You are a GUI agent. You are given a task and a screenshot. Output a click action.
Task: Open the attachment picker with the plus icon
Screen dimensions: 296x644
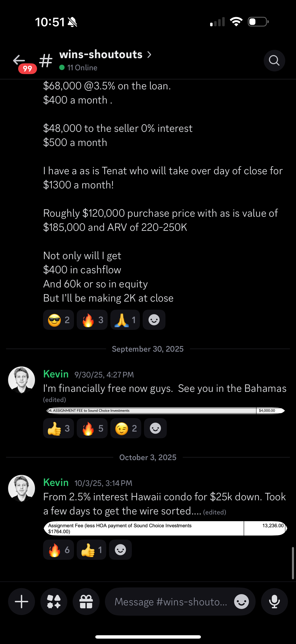click(x=21, y=602)
